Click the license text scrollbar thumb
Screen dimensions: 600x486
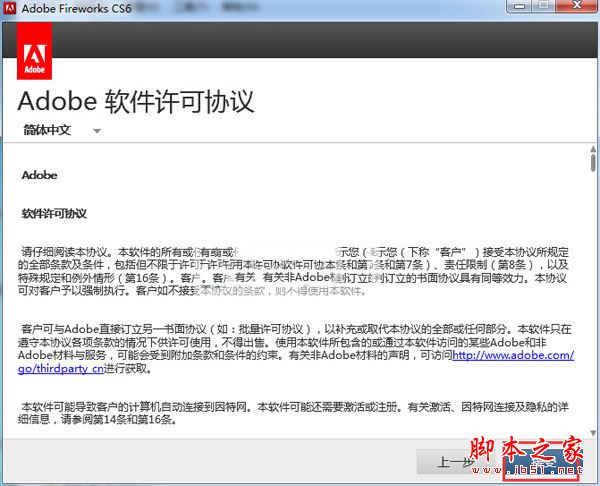click(x=593, y=163)
